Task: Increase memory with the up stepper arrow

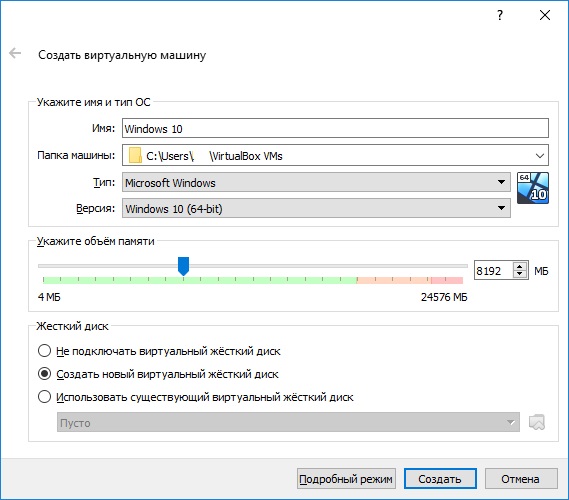Action: 520,266
